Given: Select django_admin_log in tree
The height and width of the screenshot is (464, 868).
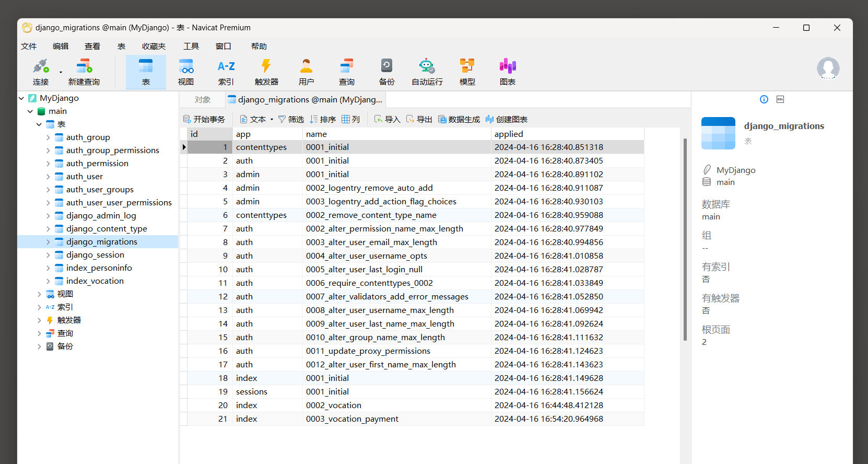Looking at the screenshot, I should click(101, 216).
